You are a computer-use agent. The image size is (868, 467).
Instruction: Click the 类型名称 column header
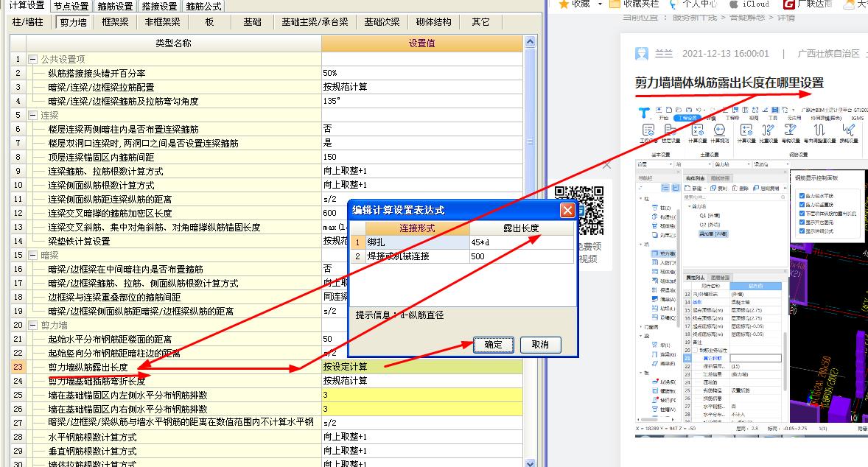pyautogui.click(x=173, y=43)
